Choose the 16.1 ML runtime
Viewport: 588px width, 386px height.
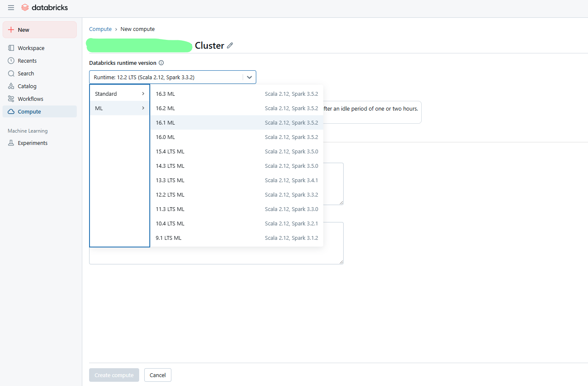[237, 122]
